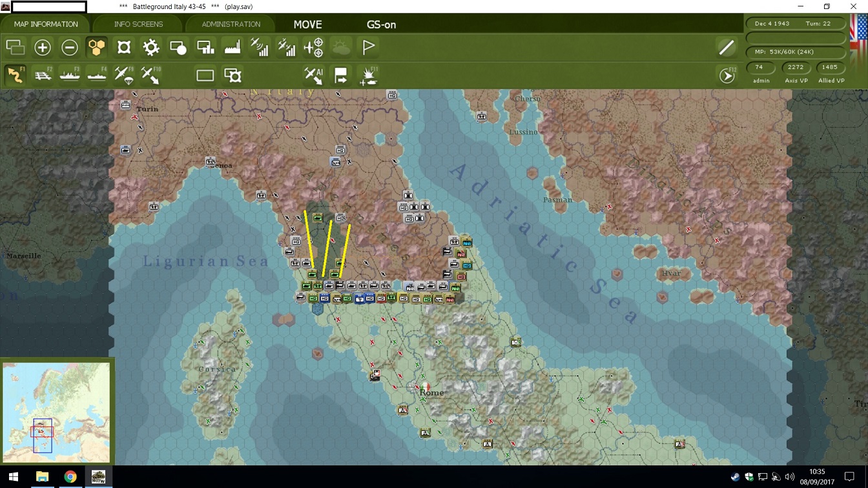Screen dimensions: 868x488
Task: Click the volume tray icon
Action: pyautogui.click(x=789, y=478)
